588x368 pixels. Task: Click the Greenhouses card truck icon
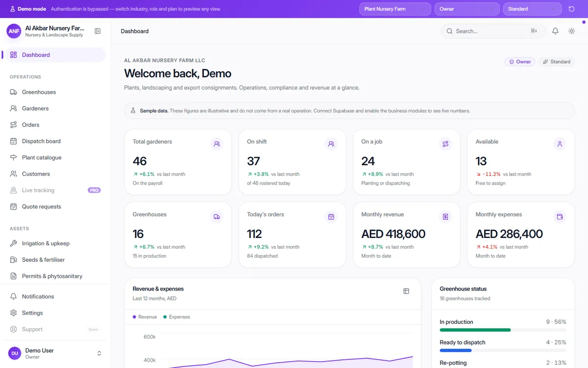(217, 216)
